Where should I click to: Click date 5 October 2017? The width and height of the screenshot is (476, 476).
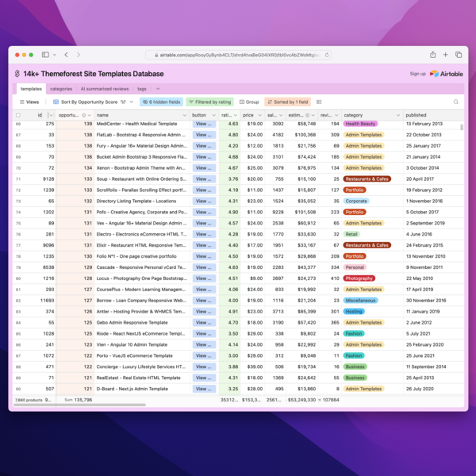click(x=422, y=212)
